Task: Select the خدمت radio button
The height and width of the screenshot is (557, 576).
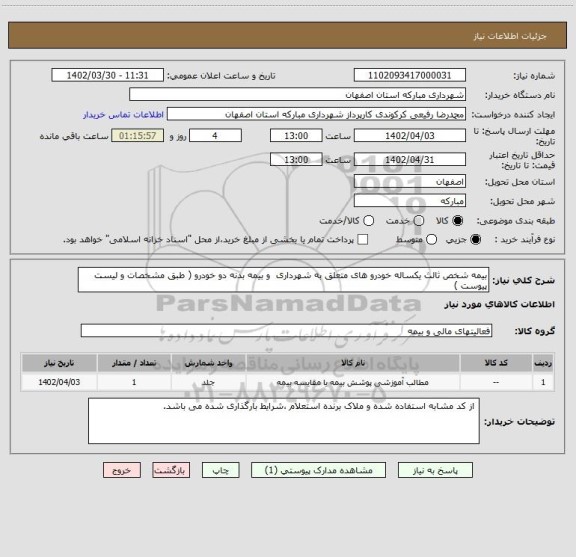Action: pyautogui.click(x=418, y=221)
